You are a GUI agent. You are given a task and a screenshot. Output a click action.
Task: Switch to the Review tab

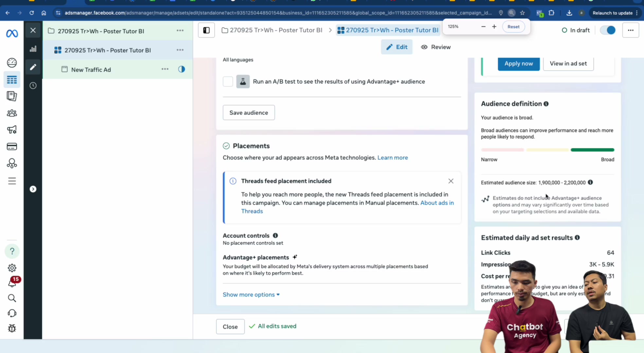pos(436,47)
